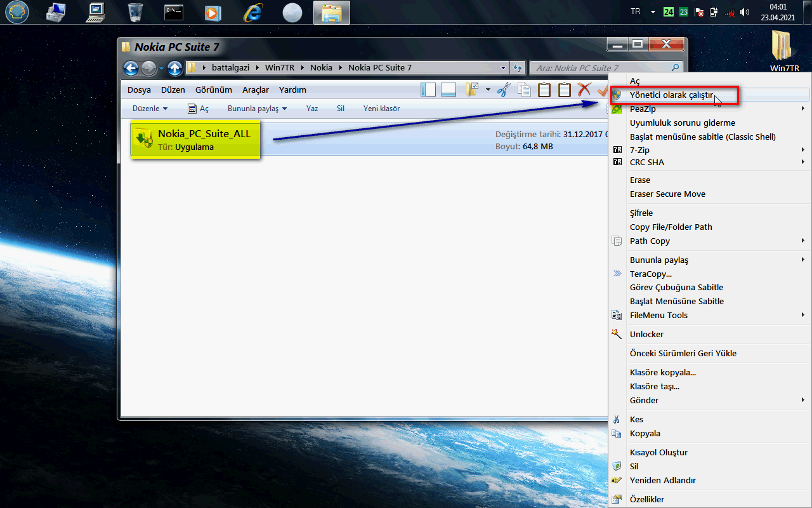Click the scissors Cut toolbar icon

point(504,90)
